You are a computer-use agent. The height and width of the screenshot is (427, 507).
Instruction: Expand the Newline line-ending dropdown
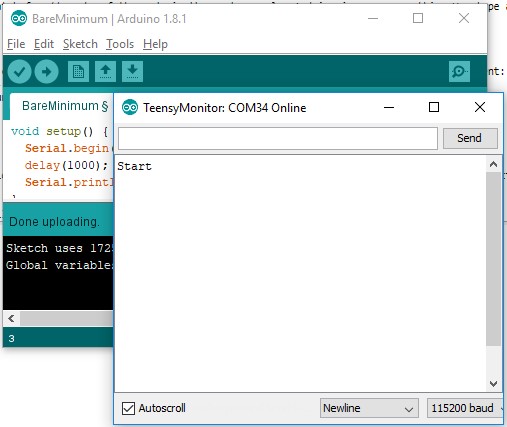point(369,408)
